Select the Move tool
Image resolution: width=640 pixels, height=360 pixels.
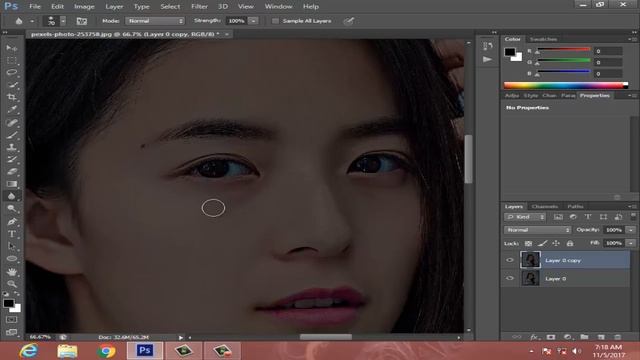[x=11, y=48]
